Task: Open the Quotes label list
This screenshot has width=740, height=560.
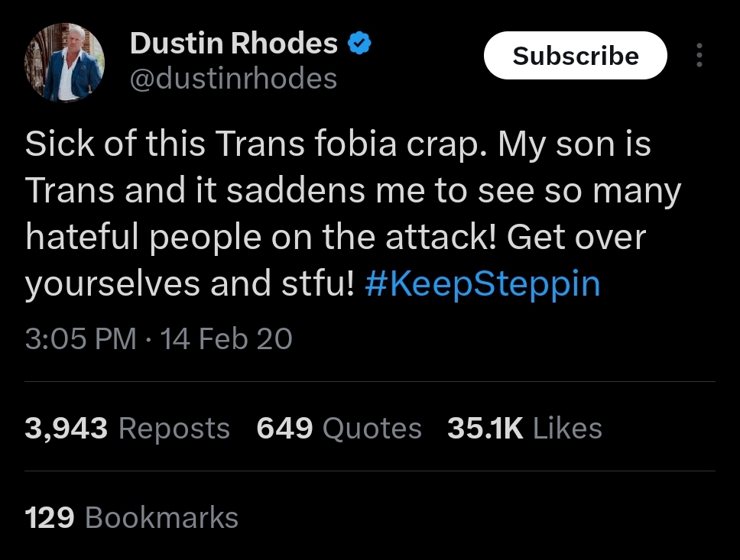Action: (x=372, y=429)
